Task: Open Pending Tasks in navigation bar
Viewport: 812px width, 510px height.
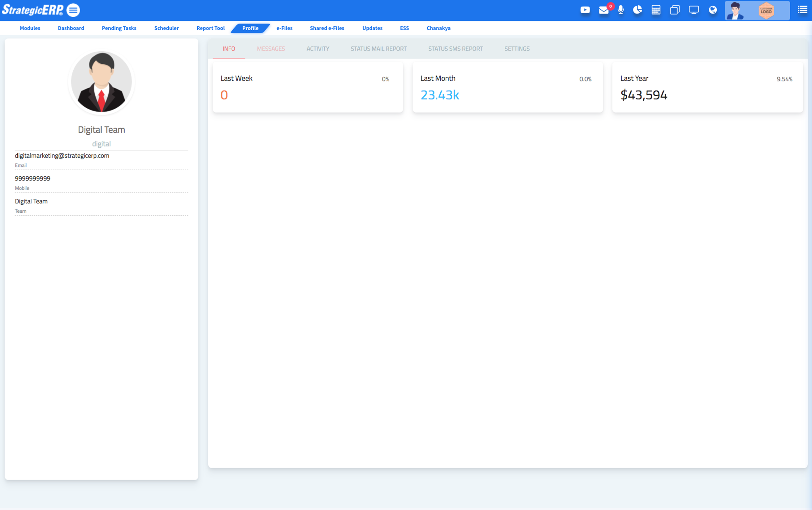Action: [119, 28]
